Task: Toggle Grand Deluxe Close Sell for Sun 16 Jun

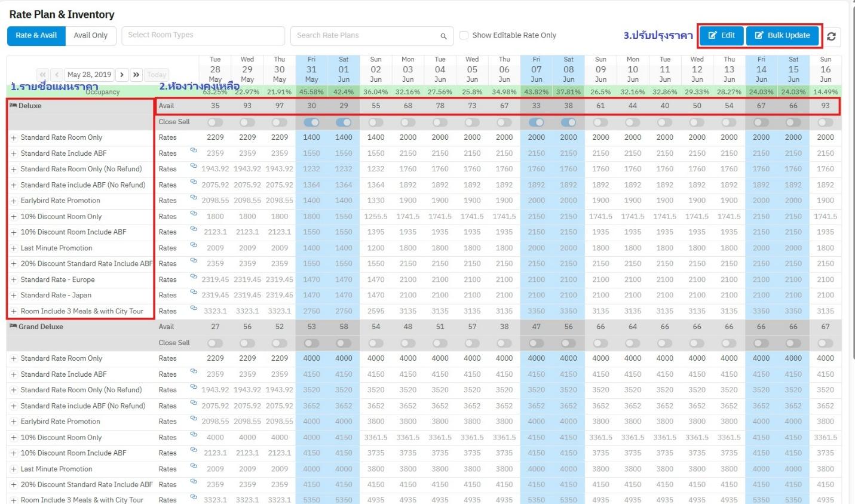Action: (825, 343)
